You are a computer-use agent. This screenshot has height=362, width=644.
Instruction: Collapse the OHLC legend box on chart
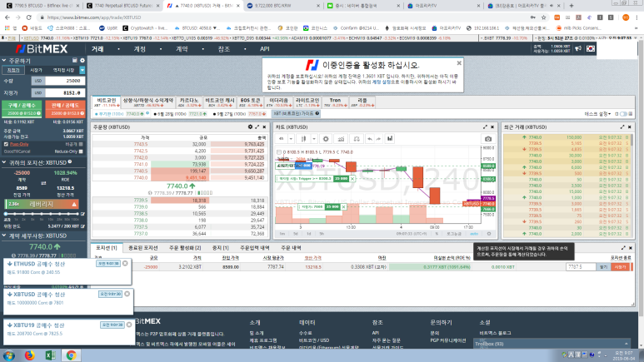(279, 151)
